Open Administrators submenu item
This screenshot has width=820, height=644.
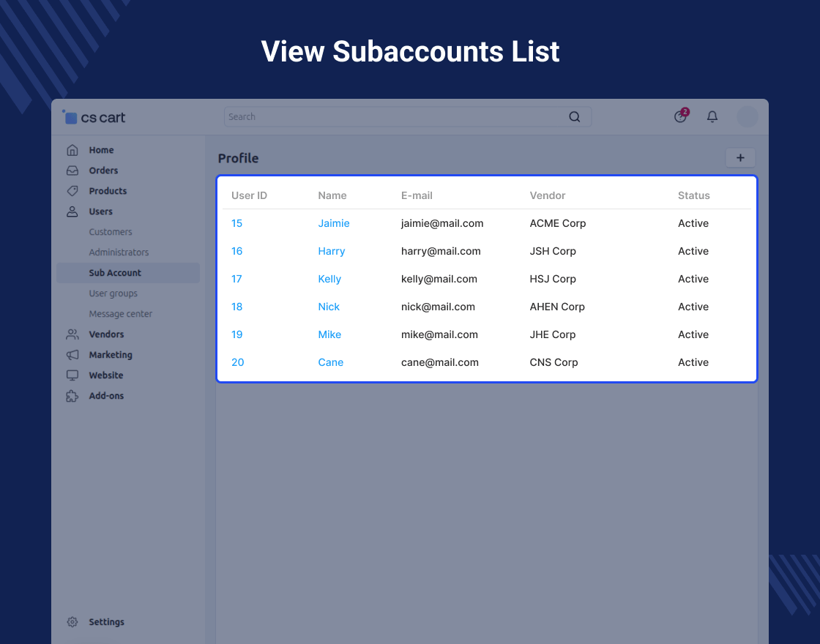[119, 252]
